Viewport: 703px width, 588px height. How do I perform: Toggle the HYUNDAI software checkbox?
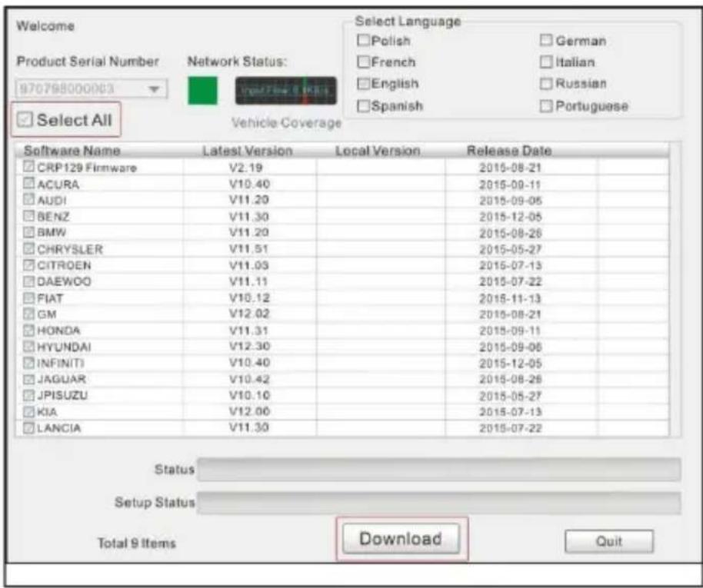[x=28, y=347]
